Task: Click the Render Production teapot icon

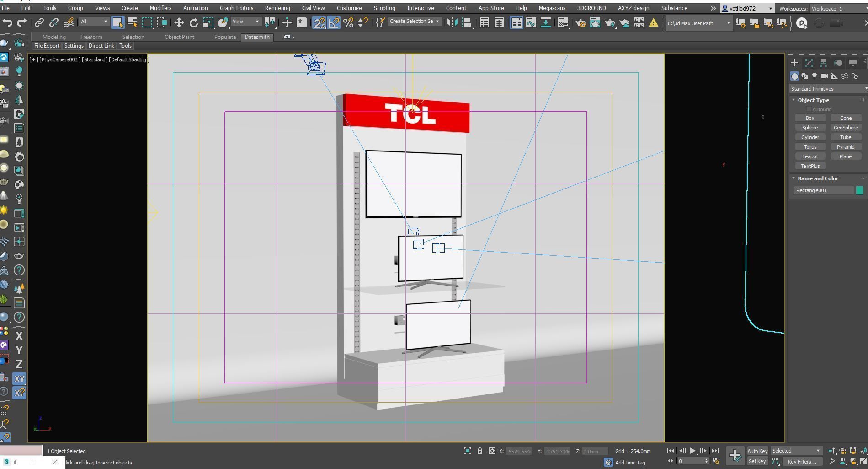Action: click(x=609, y=22)
